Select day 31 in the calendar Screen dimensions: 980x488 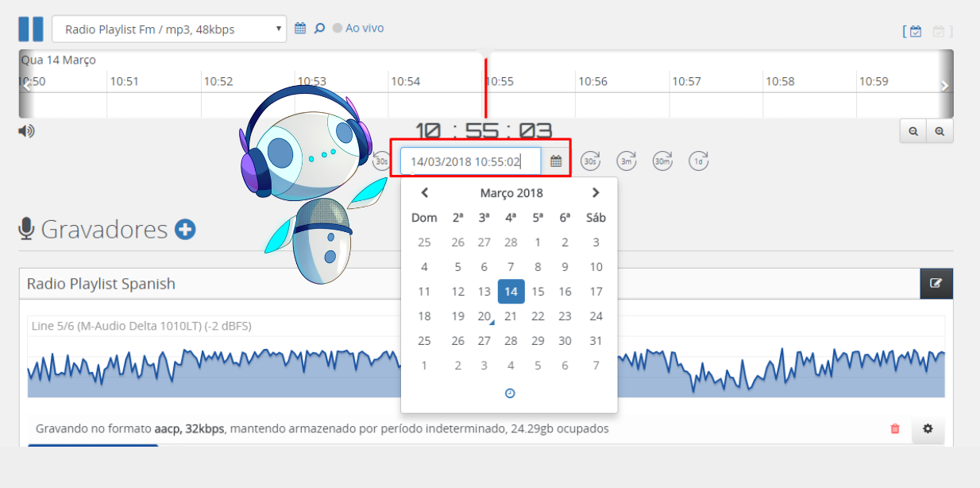click(x=596, y=341)
